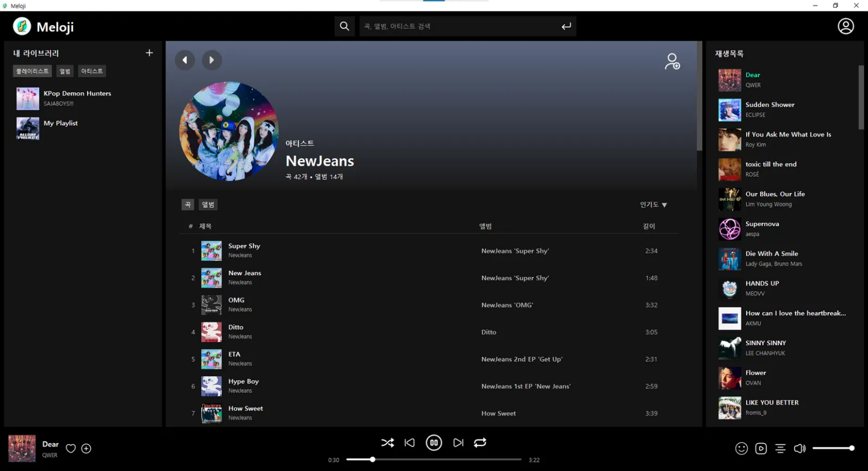
Task: Switch to the 곡 tab on artist page
Action: [x=188, y=205]
